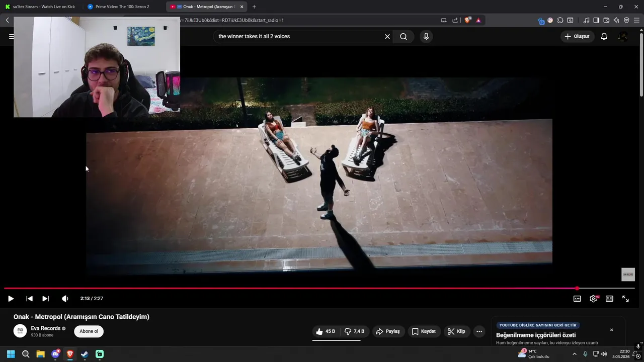Viewport: 644px width, 362px height.
Task: Install or cast page icon in address bar
Action: [444, 20]
